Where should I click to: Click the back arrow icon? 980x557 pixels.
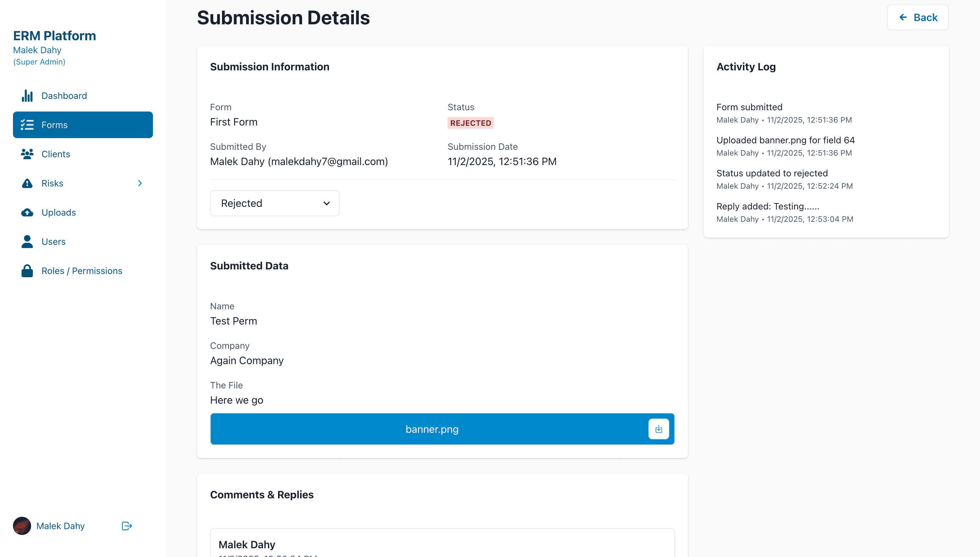pos(903,17)
